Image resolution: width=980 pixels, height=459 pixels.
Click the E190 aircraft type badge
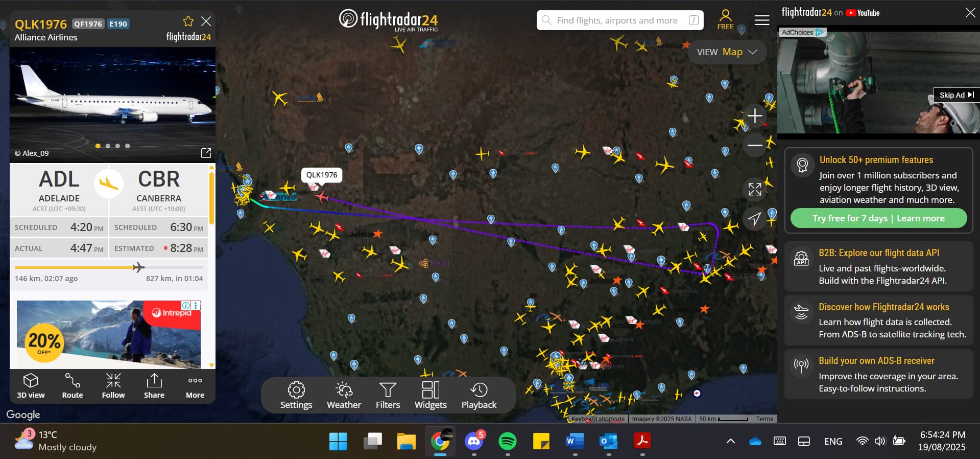click(118, 24)
